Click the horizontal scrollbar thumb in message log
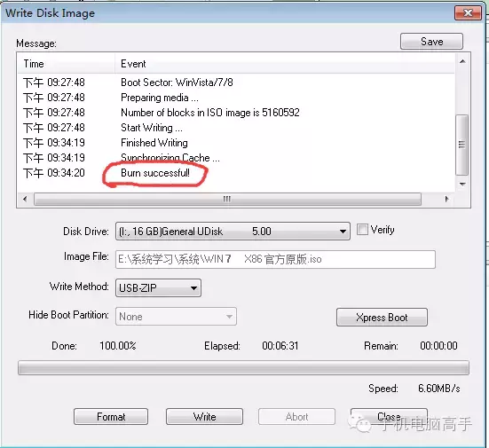Screen dimensions: 489x448 227,199
